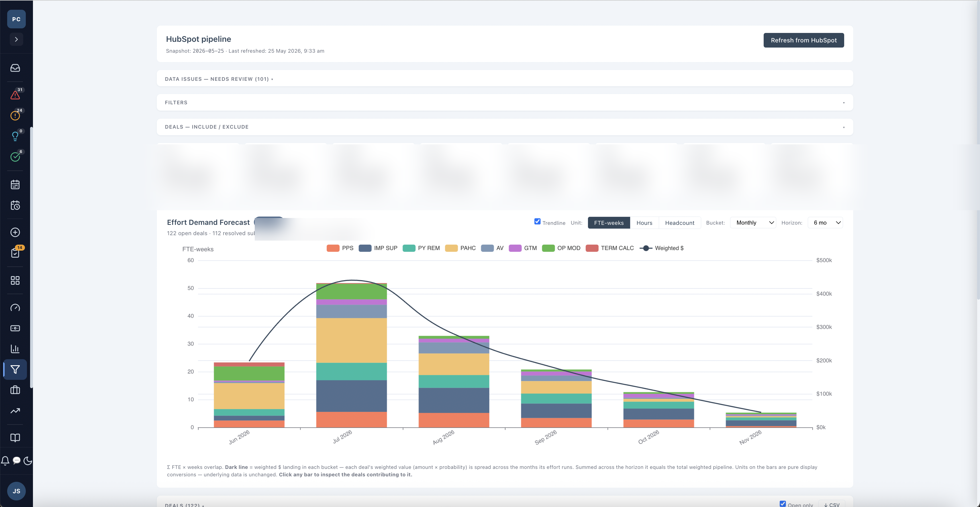Click the Nov 2026 stacked bar
Viewport: 980px width, 507px height.
coord(761,420)
